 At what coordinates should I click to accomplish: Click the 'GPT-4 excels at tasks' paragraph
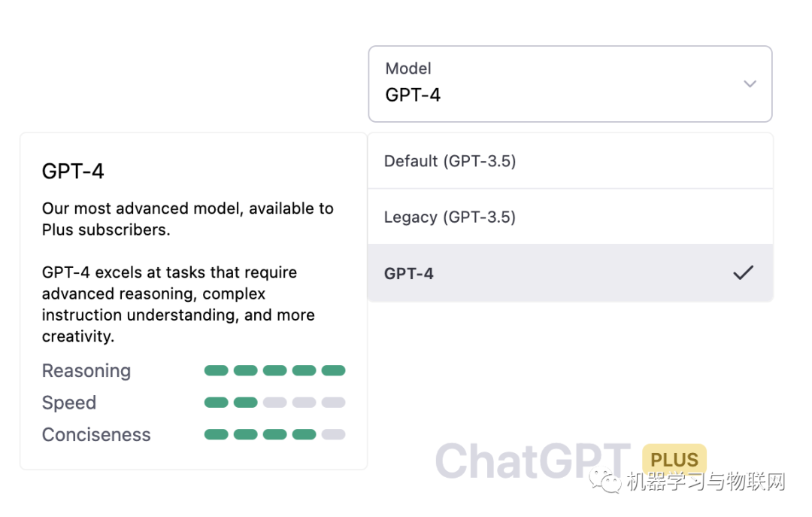tap(178, 304)
